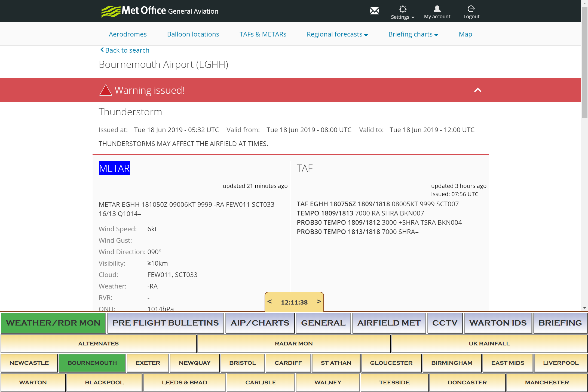Select the AIP/CHARTS tab
Screen dimensions: 588x392
tap(260, 323)
